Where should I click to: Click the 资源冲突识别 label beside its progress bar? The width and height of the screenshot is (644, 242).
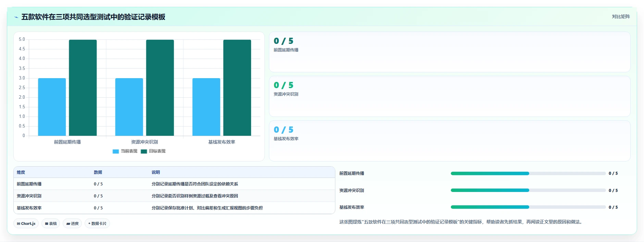pos(352,191)
